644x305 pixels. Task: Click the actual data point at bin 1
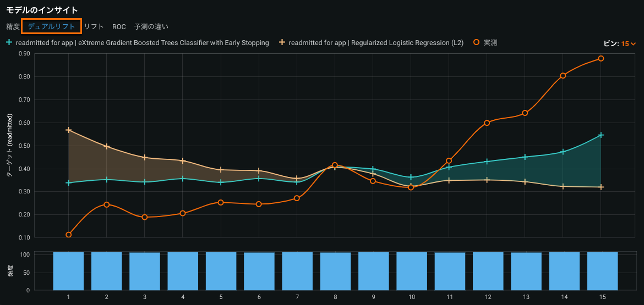pyautogui.click(x=68, y=235)
